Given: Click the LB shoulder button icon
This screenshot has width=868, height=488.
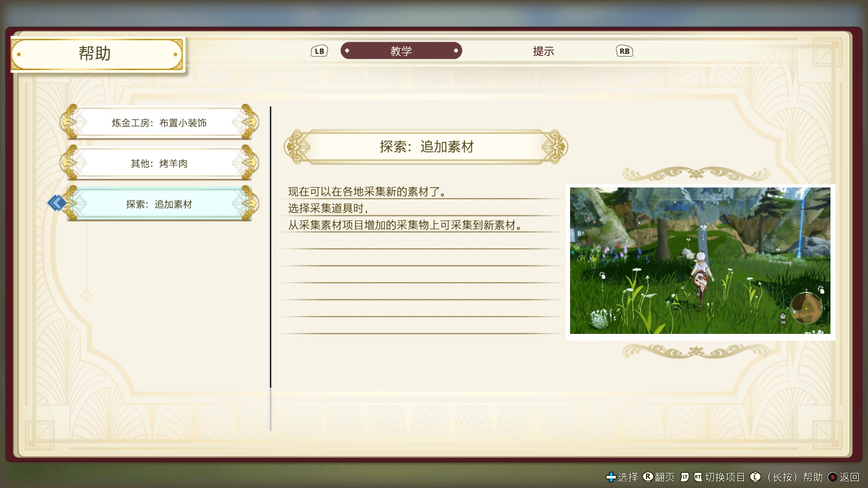Looking at the screenshot, I should point(319,51).
